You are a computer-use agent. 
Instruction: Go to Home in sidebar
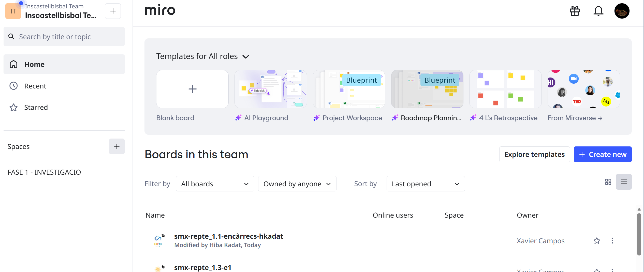(64, 64)
